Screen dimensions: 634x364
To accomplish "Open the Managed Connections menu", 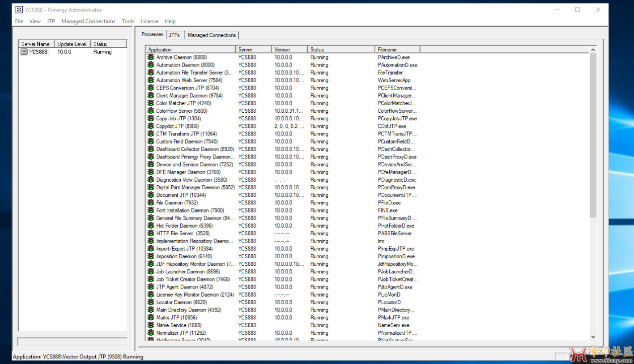I will click(x=88, y=21).
